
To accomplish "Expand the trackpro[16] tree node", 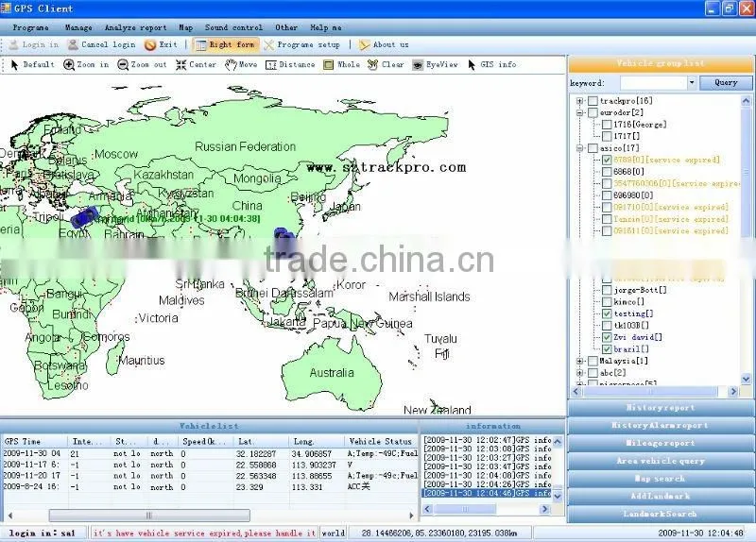I will click(580, 101).
